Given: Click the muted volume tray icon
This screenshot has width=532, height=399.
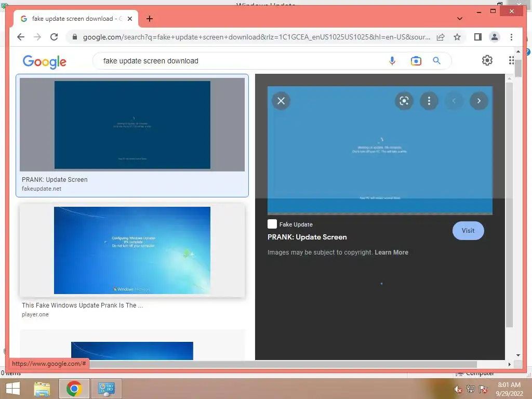Looking at the screenshot, I should (x=458, y=389).
